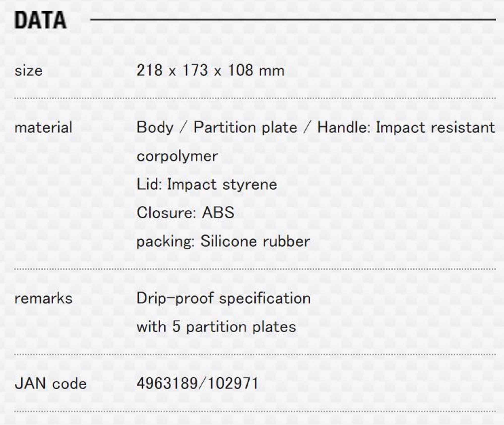
Task: Click the DATA heading
Action: (41, 20)
